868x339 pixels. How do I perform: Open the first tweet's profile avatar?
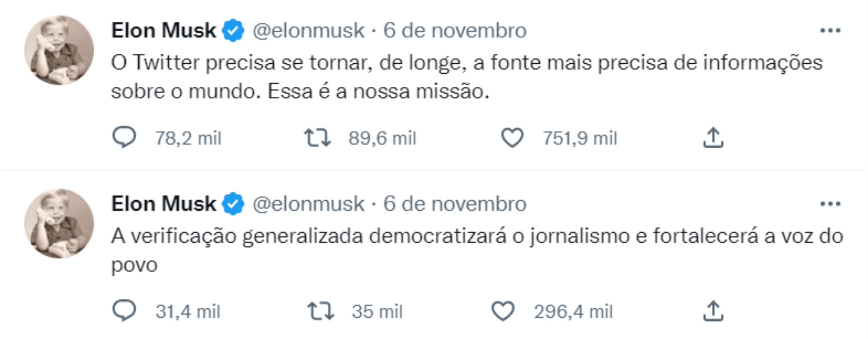59,50
